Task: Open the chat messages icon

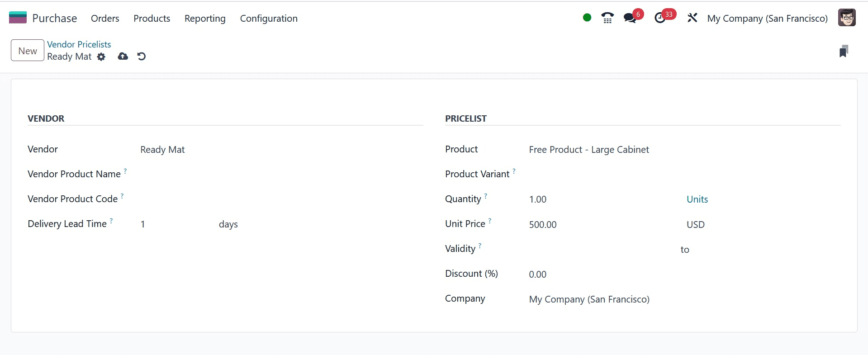Action: coord(630,18)
